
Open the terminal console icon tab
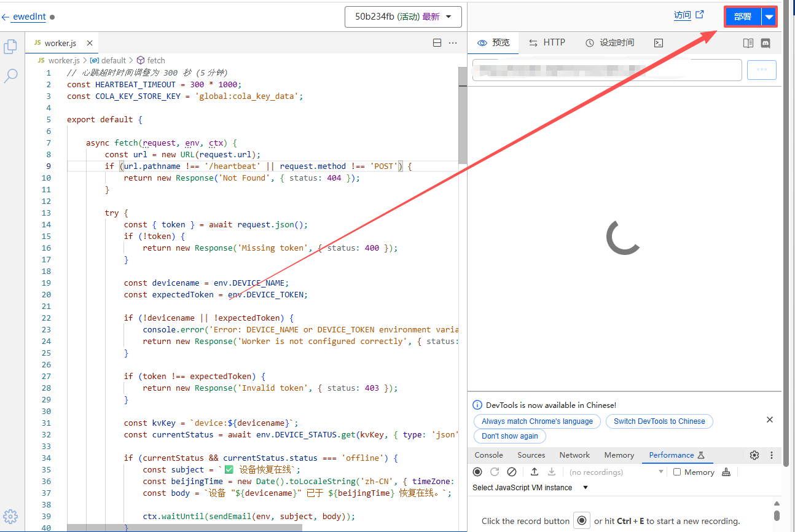[x=659, y=43]
